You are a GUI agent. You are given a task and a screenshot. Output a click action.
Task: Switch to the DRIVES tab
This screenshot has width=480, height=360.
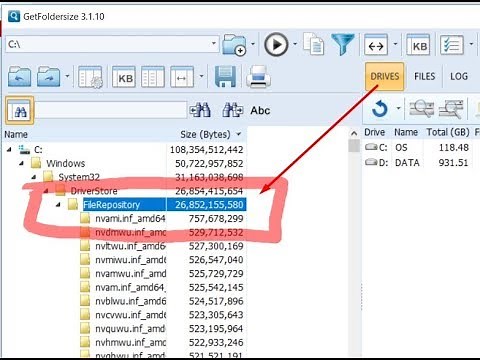click(x=385, y=76)
